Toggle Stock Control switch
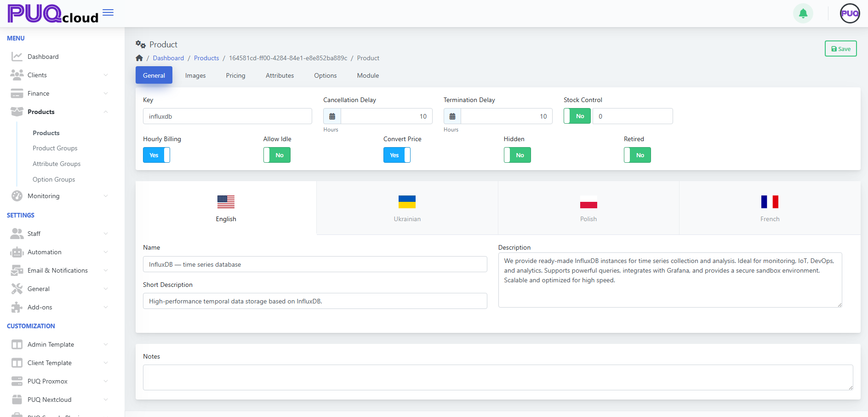 point(577,116)
